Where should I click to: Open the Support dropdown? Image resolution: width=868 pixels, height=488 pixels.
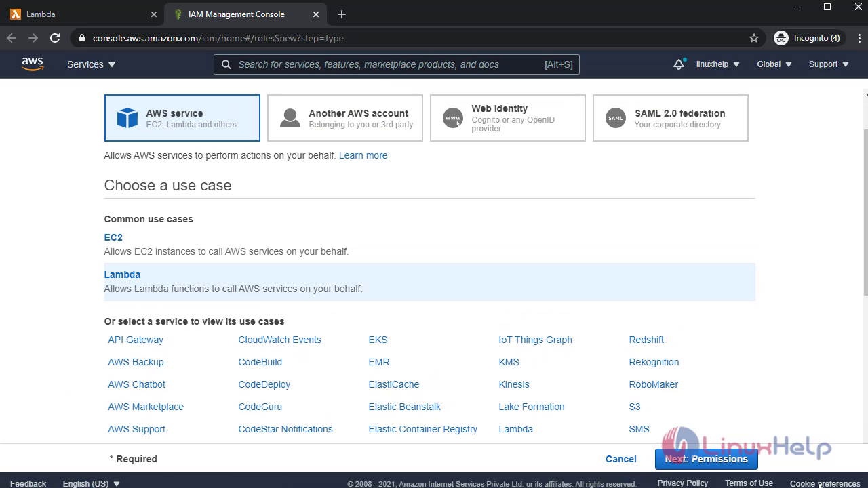[829, 64]
